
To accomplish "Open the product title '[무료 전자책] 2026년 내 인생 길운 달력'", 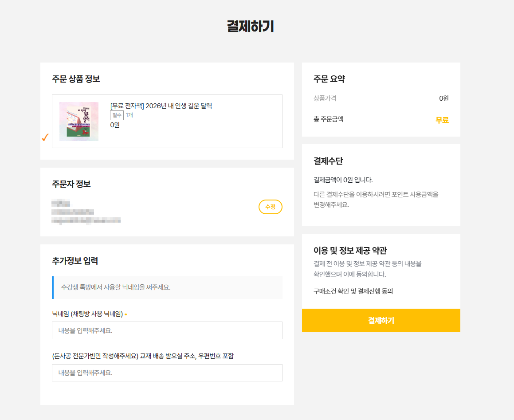I will click(161, 106).
